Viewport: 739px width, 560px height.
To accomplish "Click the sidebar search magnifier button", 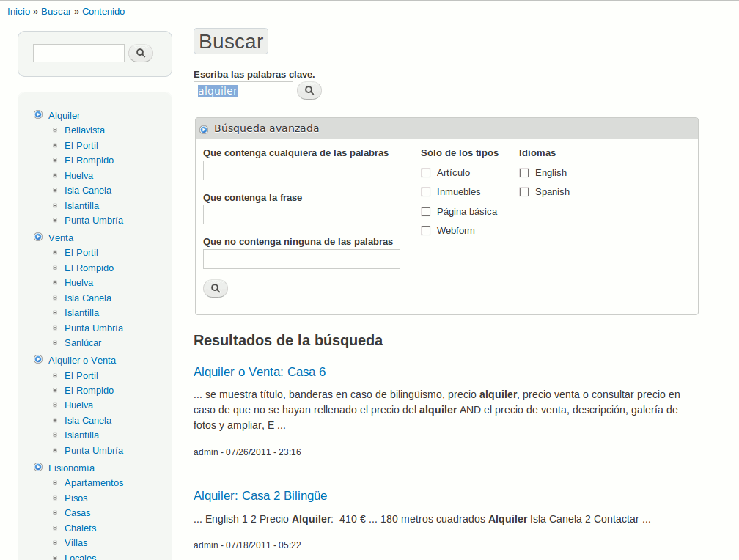I will coord(141,53).
